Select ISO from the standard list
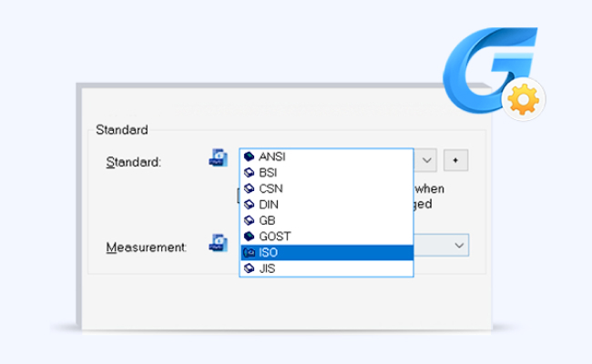592x364 pixels. tap(268, 252)
